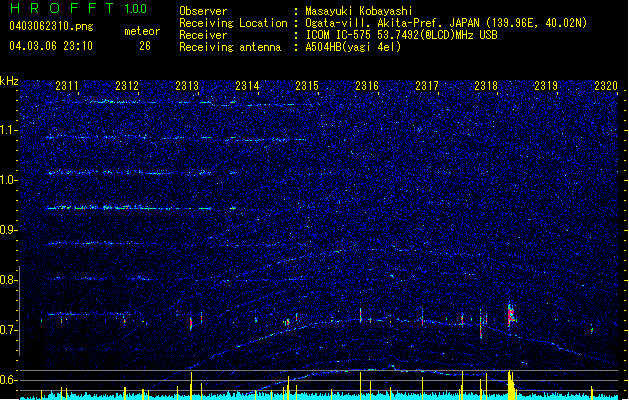Click the 2320 time marker
Screen dimensions: 629x400
click(x=606, y=86)
